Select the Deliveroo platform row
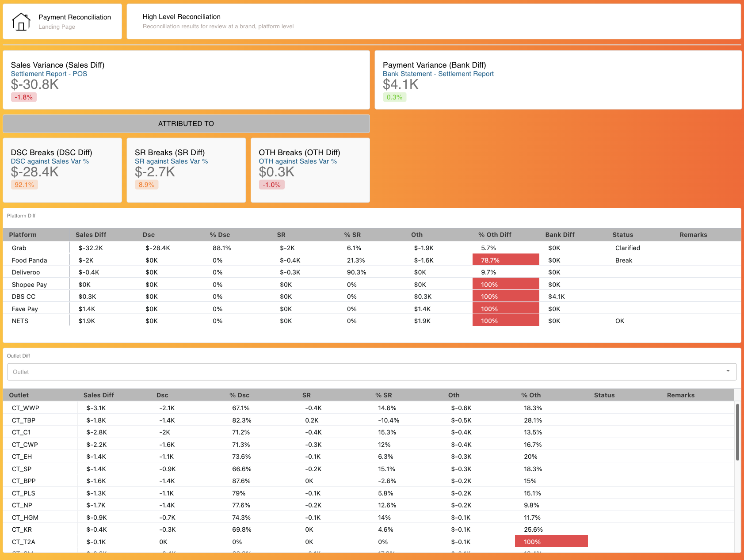744x560 pixels. (372, 272)
